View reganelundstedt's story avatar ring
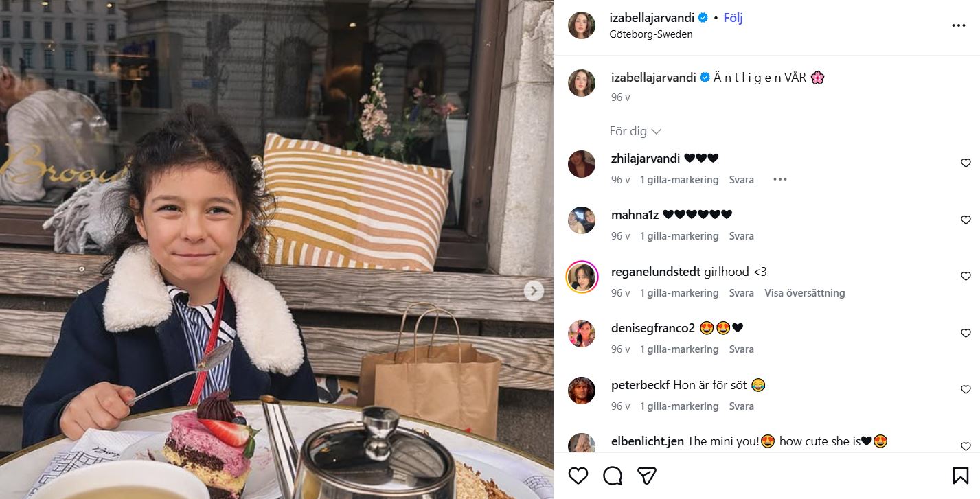The height and width of the screenshot is (499, 980). tap(582, 277)
